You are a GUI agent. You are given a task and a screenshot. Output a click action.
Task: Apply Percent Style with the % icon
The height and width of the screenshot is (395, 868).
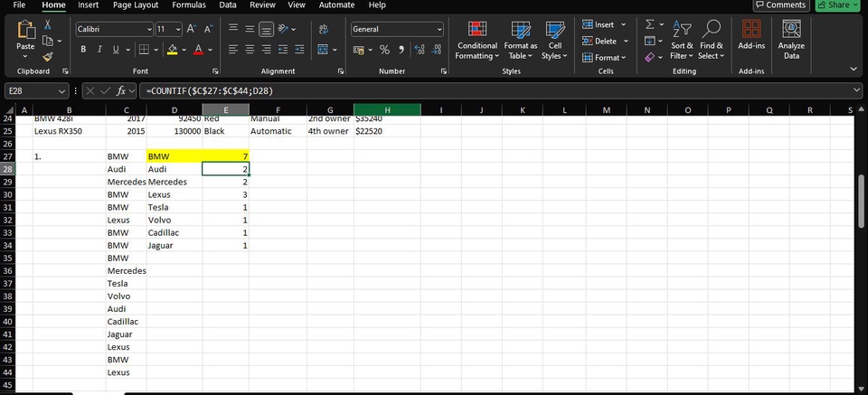click(385, 50)
